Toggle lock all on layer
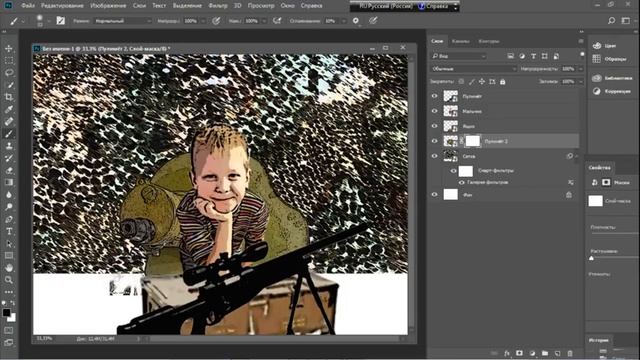640x360 pixels. click(x=503, y=82)
